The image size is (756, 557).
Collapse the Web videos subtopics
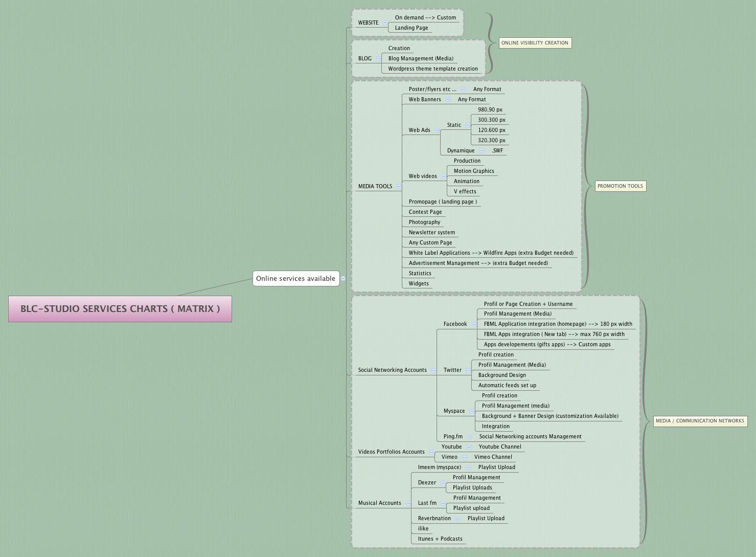[443, 176]
